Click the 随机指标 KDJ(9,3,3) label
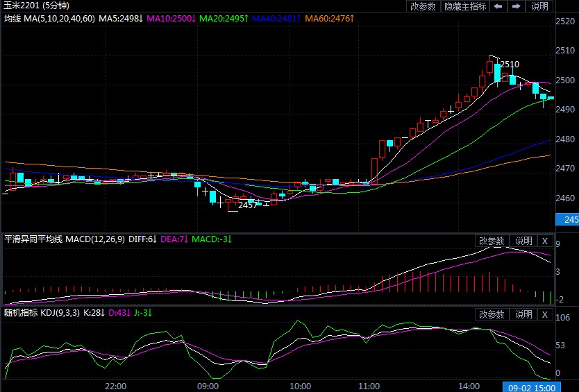Screen dimensions: 579x392 coord(42,313)
